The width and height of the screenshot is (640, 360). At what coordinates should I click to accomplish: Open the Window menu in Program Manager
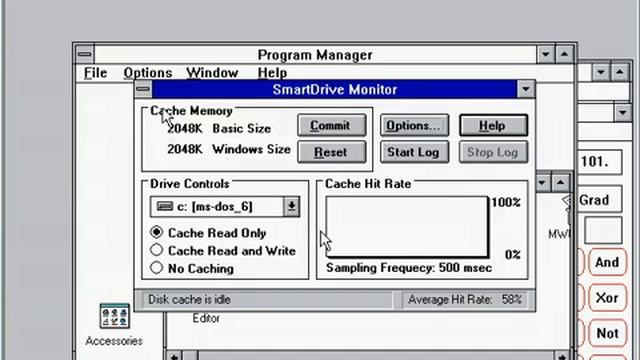pos(212,73)
